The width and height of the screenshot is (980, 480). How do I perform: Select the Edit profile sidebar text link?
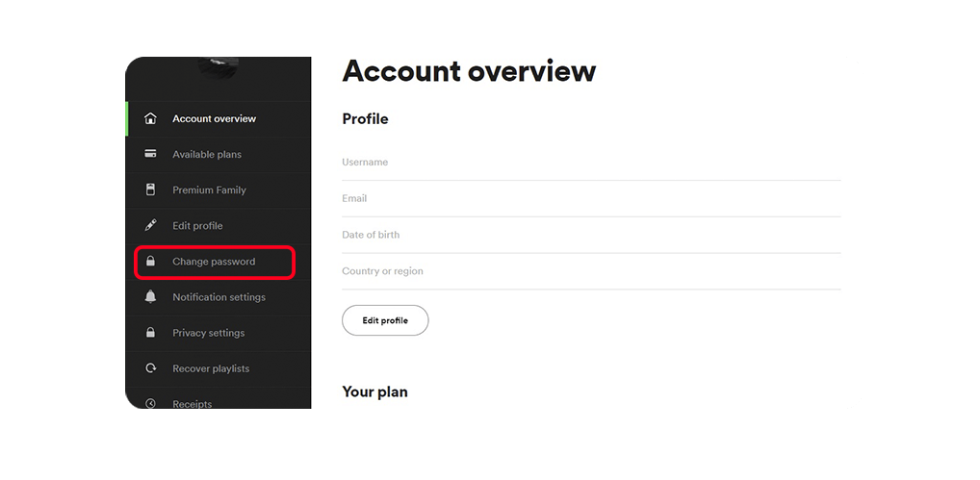pyautogui.click(x=197, y=226)
